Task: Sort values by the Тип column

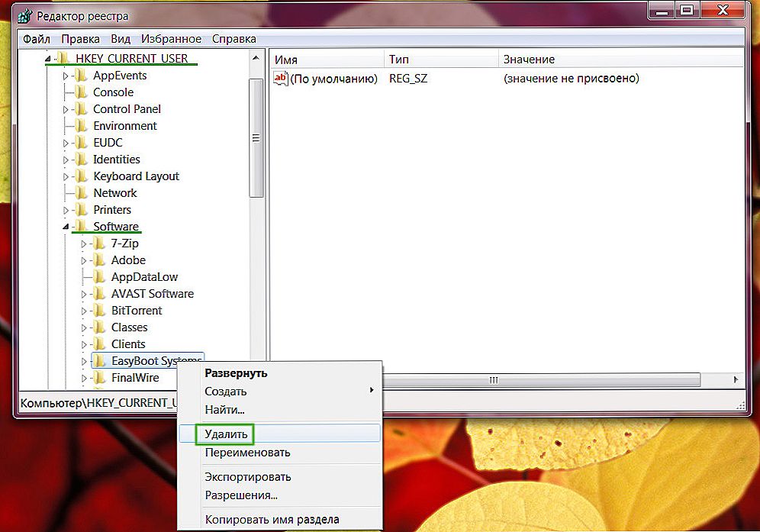Action: tap(441, 60)
